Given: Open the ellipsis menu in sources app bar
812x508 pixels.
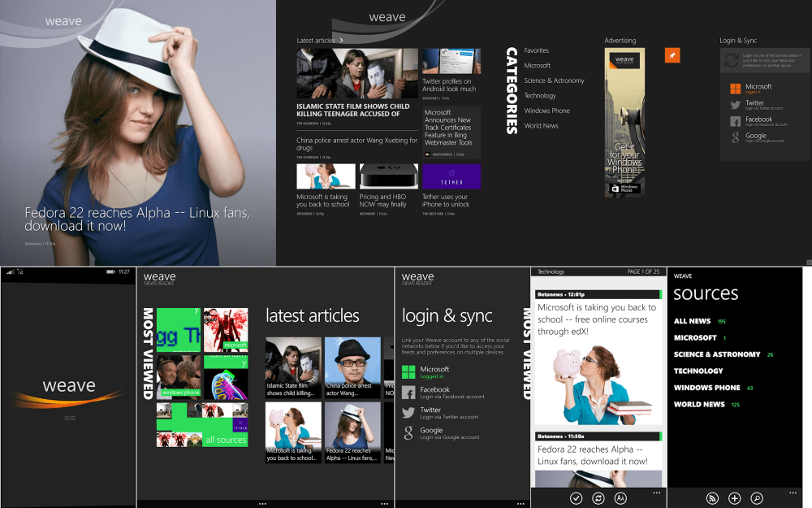Looking at the screenshot, I should click(792, 493).
